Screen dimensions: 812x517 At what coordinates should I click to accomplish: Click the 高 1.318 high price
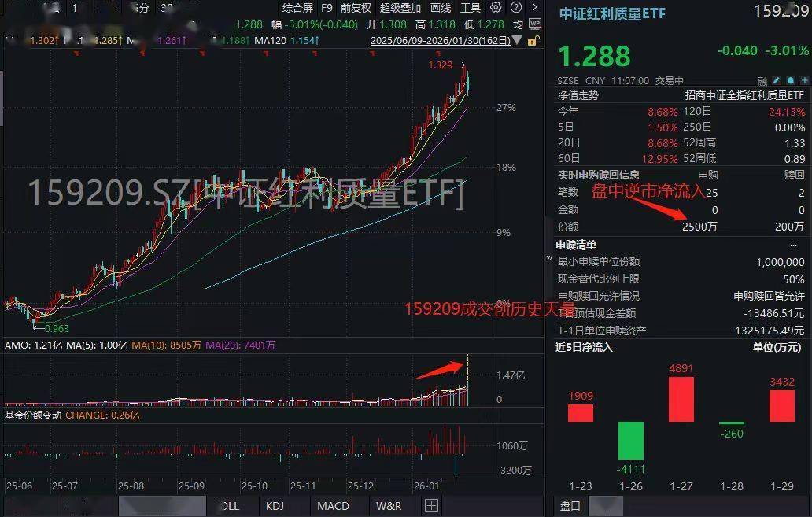(435, 24)
